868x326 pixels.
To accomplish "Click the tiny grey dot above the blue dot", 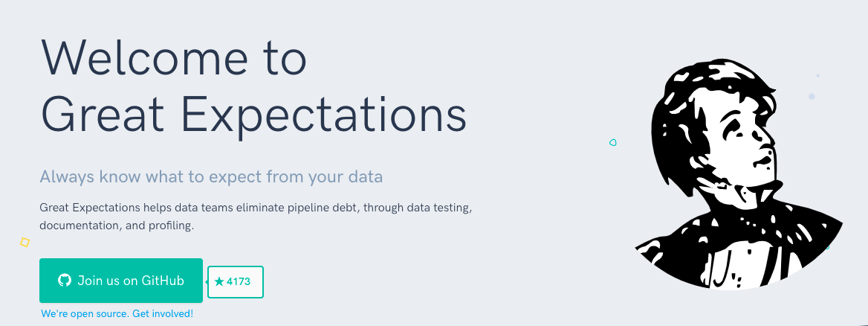I will coord(817,75).
